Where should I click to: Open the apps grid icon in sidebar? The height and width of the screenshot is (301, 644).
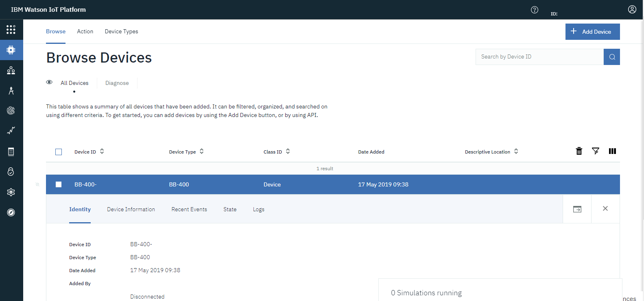pyautogui.click(x=11, y=30)
